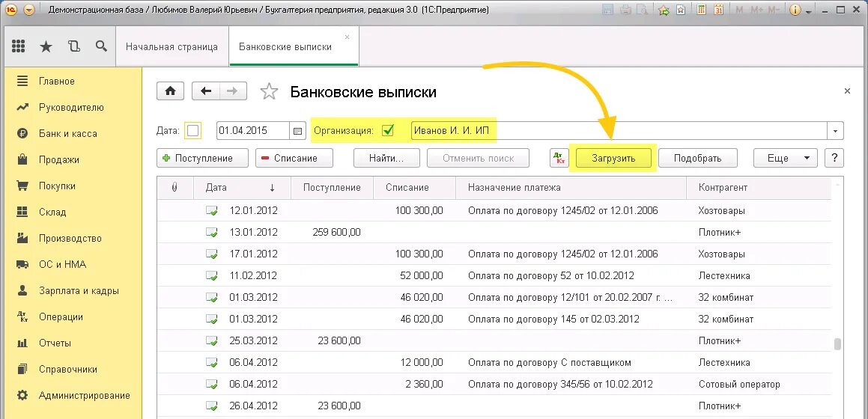
Task: Click the Отменить поиск button
Action: click(x=479, y=158)
